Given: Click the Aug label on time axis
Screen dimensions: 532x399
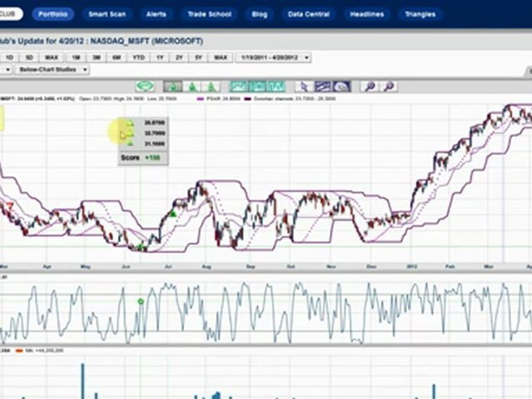Looking at the screenshot, I should (x=206, y=267).
